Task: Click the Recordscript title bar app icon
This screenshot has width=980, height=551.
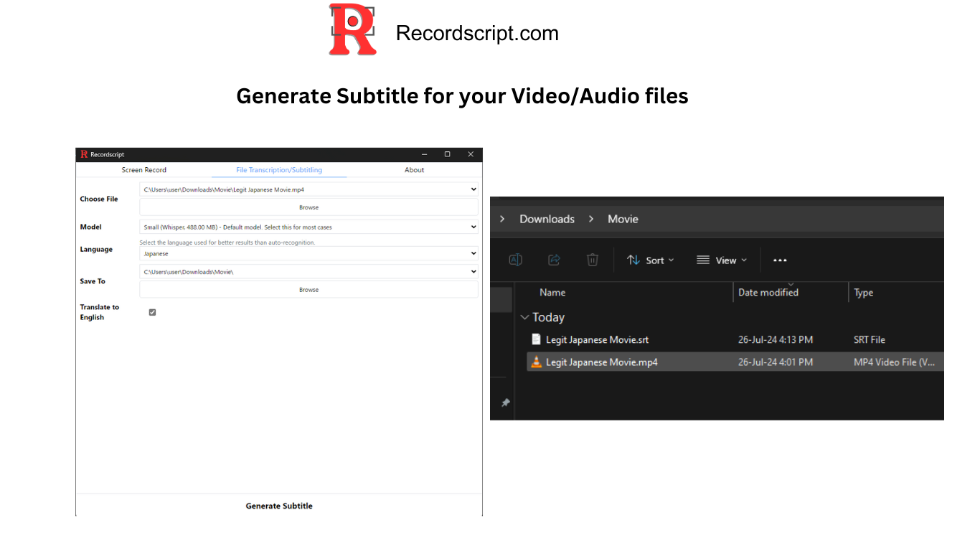Action: (x=84, y=154)
